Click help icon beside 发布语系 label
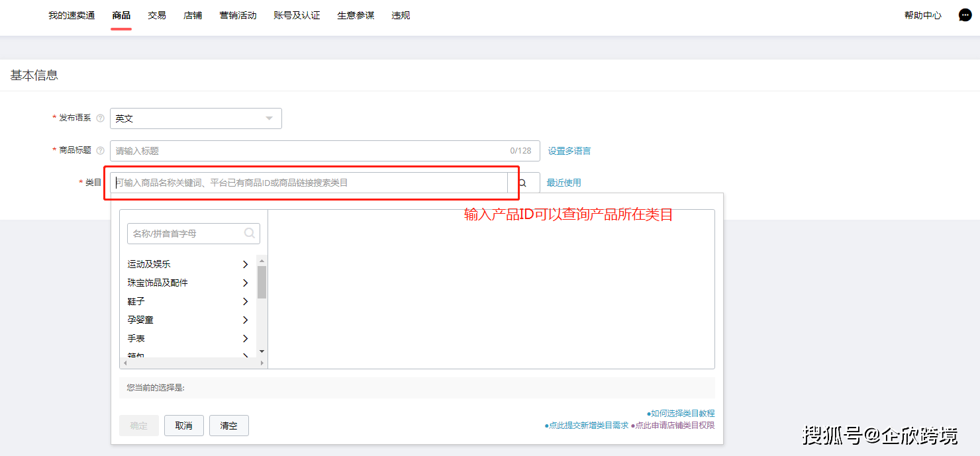 (101, 118)
